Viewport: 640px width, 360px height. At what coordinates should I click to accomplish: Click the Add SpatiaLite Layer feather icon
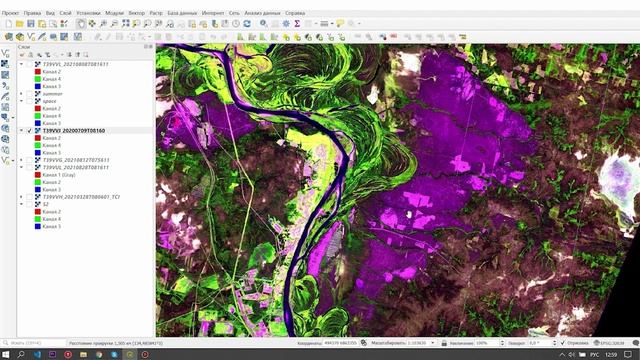point(5,96)
